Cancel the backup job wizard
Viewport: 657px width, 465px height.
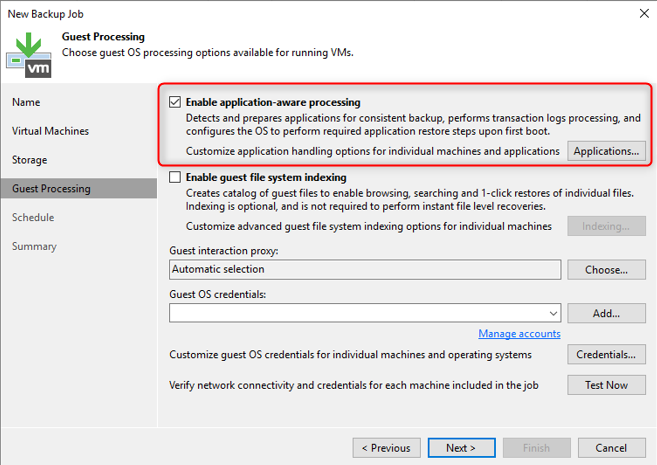pyautogui.click(x=612, y=448)
